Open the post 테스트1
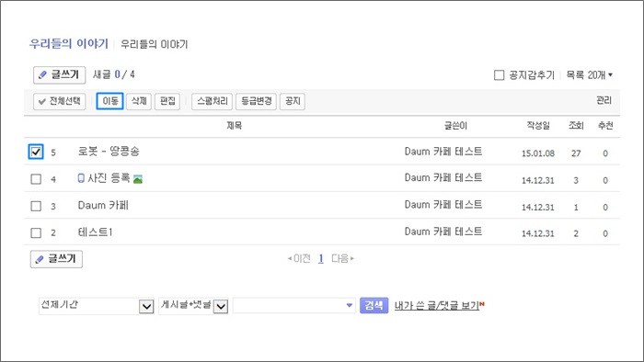 (96, 232)
